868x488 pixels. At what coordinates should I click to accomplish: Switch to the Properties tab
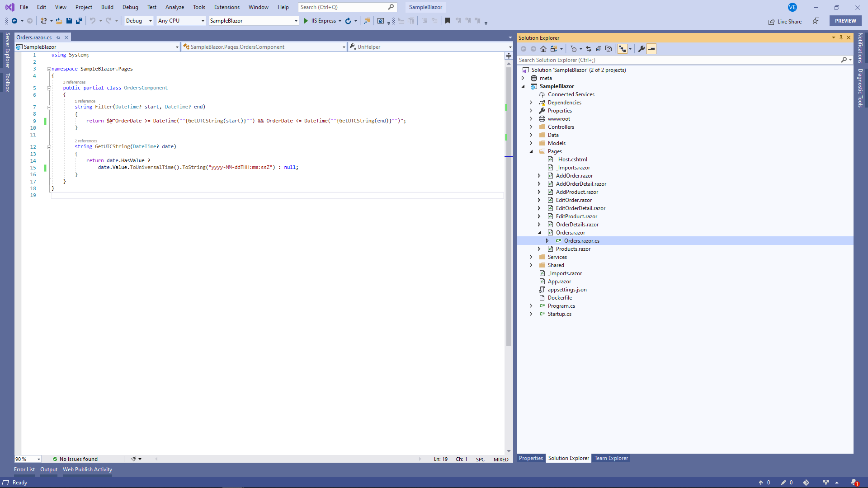pyautogui.click(x=531, y=458)
